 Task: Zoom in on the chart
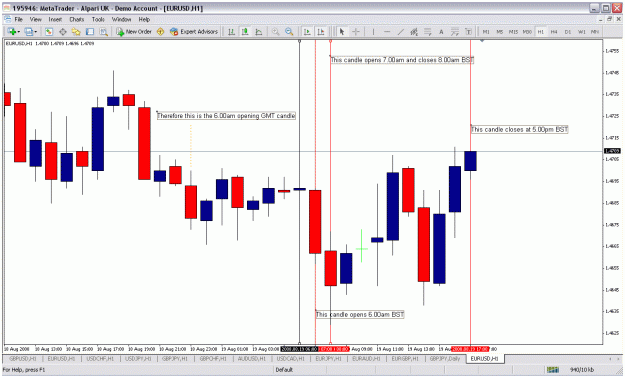pos(275,31)
